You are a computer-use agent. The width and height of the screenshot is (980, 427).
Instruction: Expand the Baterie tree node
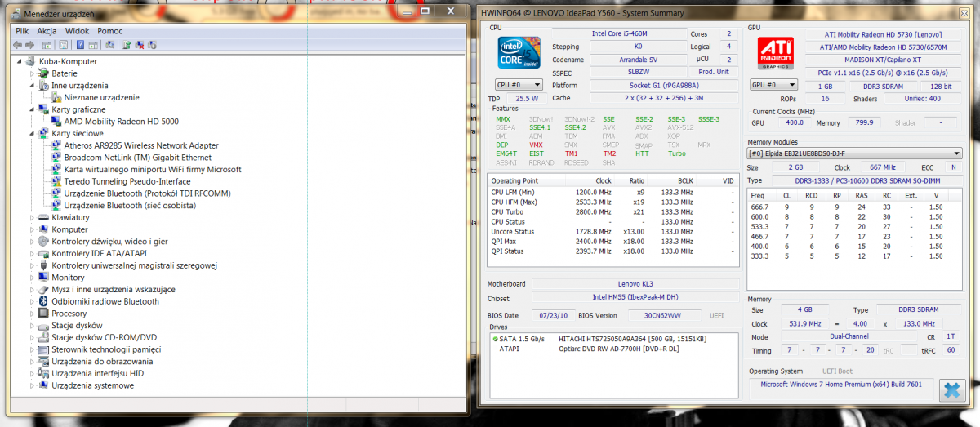pos(33,73)
